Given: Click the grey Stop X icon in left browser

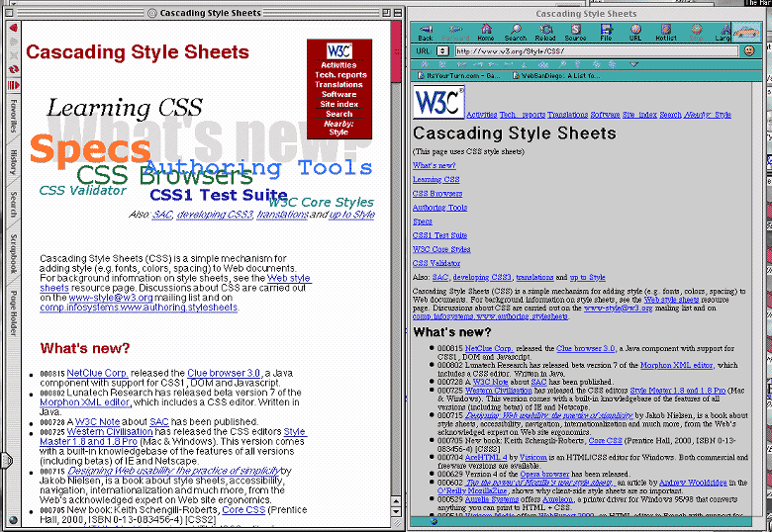Looking at the screenshot, I should pyautogui.click(x=13, y=55).
